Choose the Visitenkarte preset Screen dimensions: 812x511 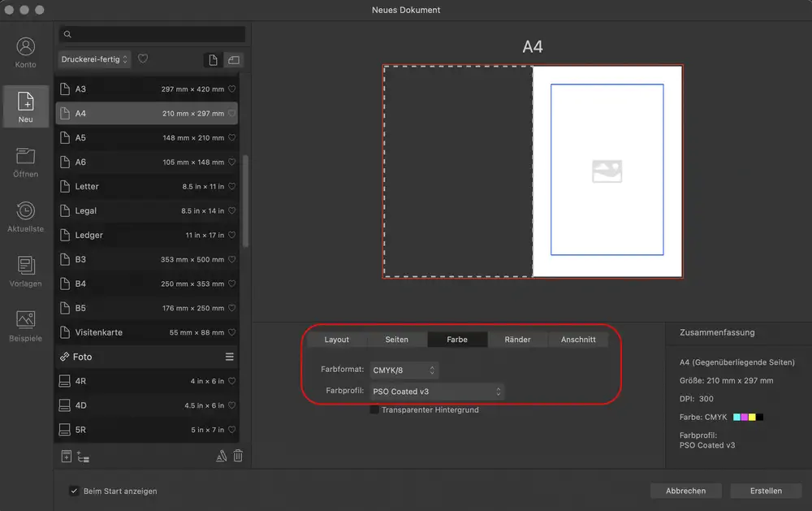(146, 332)
